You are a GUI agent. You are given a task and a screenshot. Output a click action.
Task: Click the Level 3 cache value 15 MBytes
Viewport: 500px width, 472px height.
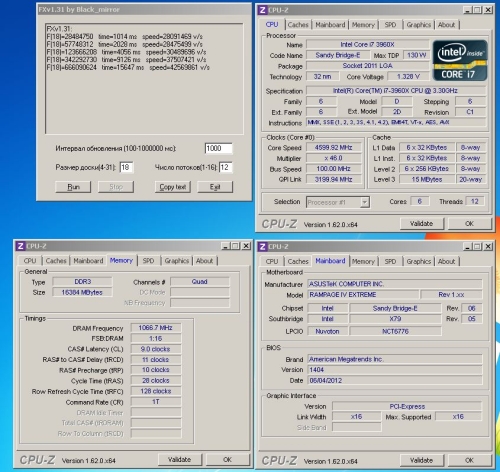click(427, 179)
